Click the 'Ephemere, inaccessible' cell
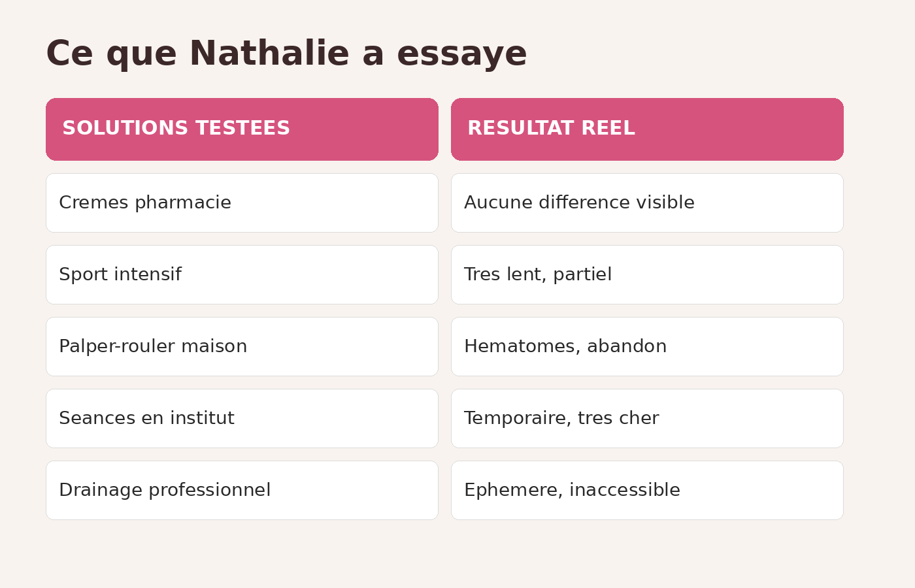This screenshot has height=588, width=915. coord(647,490)
